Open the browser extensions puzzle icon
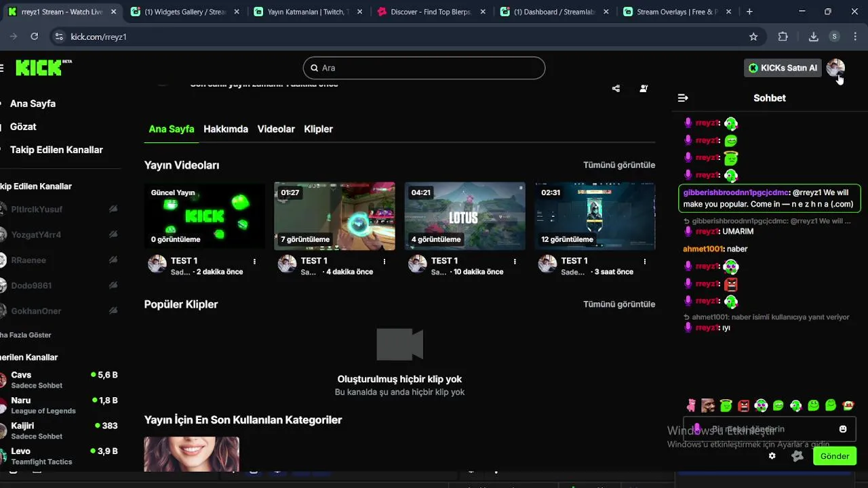 coord(783,37)
